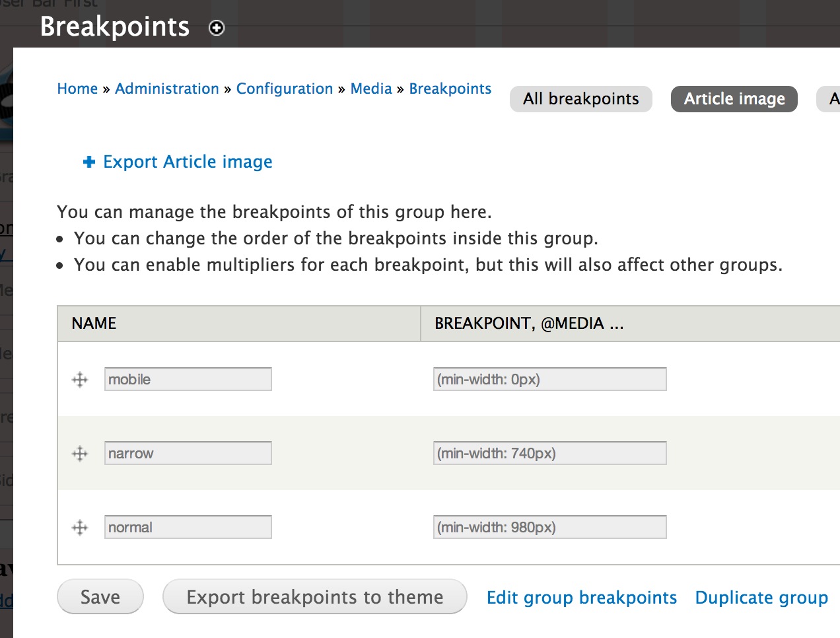Click Export breakpoints to theme
This screenshot has height=638, width=840.
pos(314,596)
